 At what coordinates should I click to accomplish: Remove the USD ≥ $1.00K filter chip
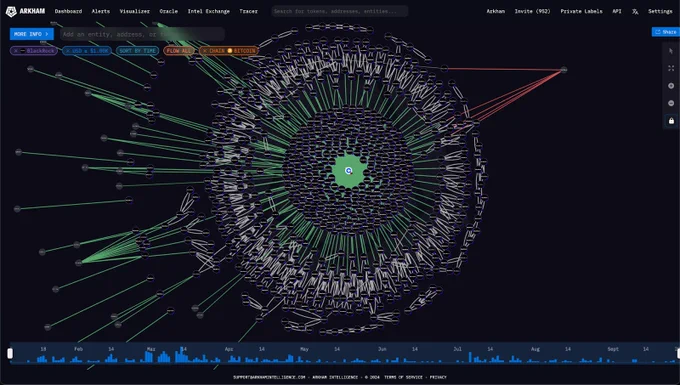click(x=68, y=51)
